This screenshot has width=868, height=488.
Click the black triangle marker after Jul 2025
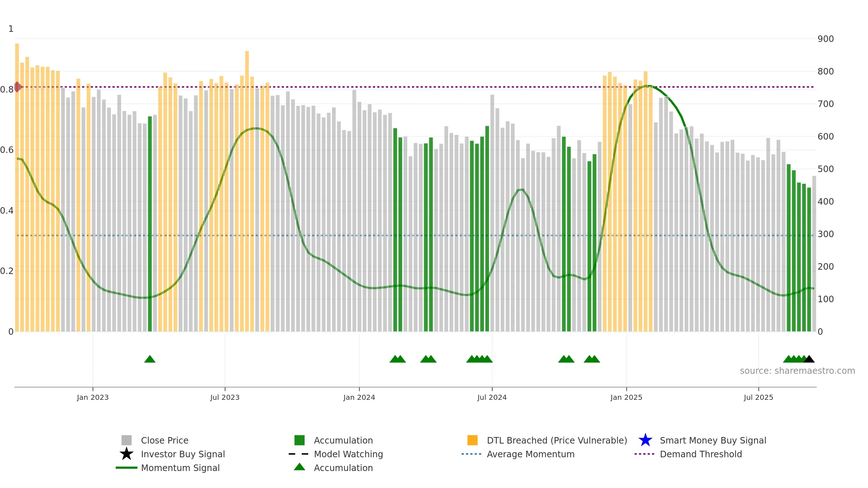coord(809,359)
